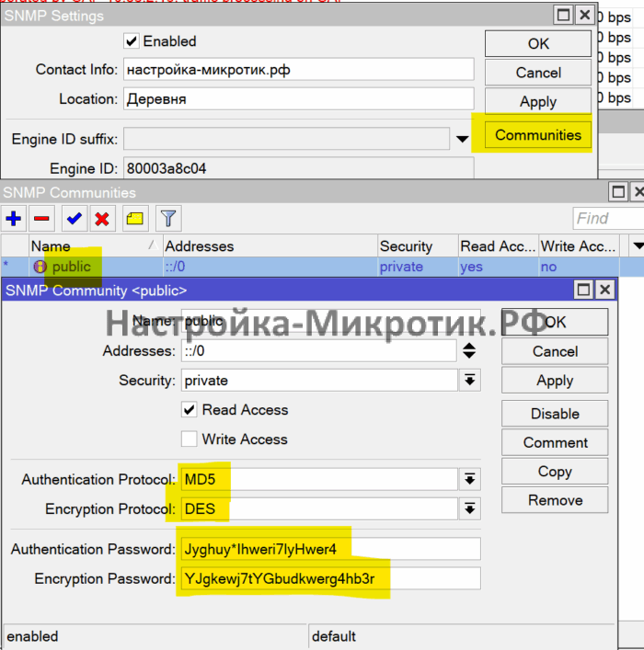
Task: Open filter with funnel icon
Action: 168,218
